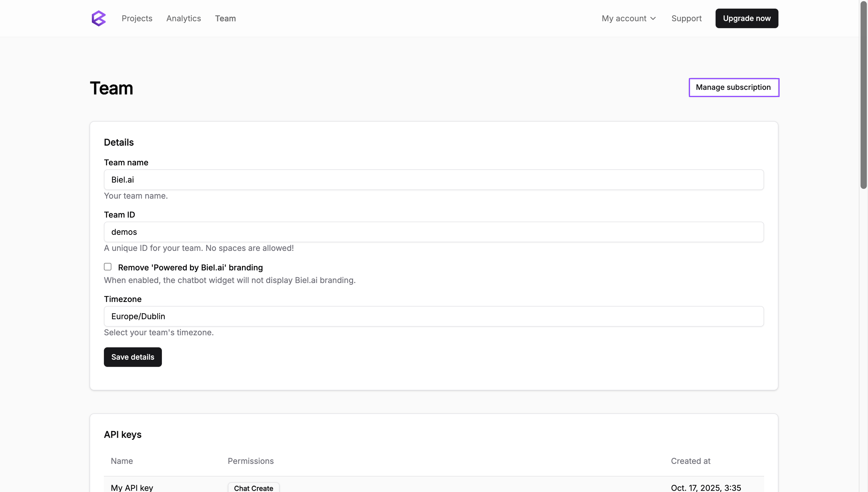Click the API keys section heading
This screenshot has height=492, width=868.
123,435
